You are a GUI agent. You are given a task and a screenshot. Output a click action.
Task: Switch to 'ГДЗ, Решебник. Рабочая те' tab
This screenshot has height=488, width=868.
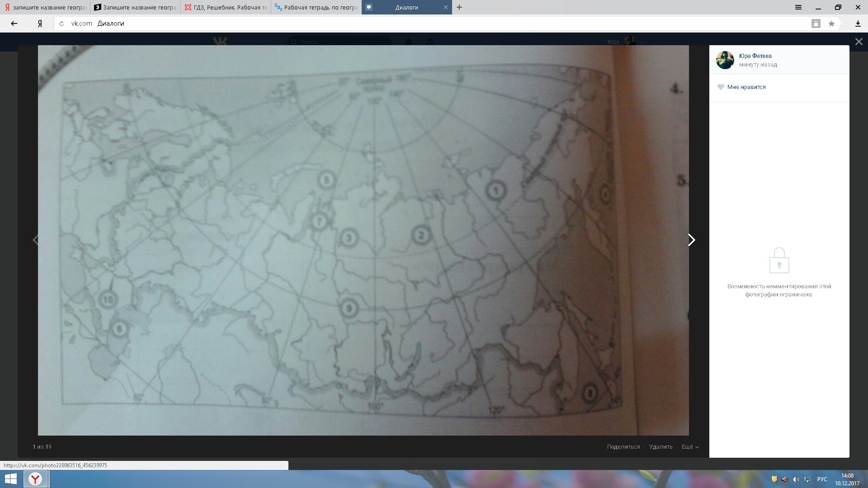(226, 7)
